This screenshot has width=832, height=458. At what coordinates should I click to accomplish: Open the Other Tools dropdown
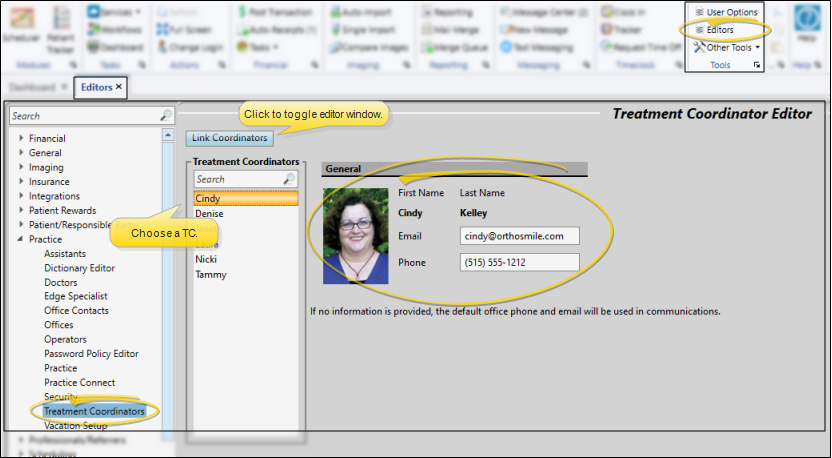pyautogui.click(x=729, y=47)
